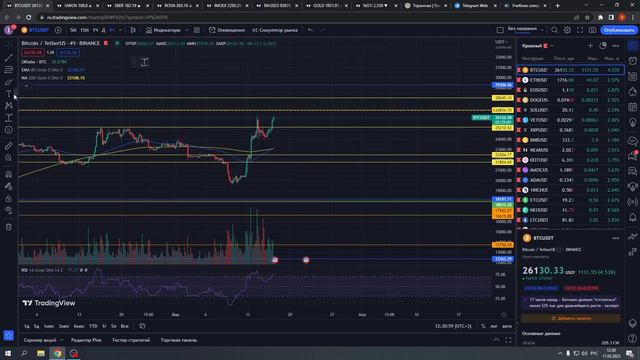Toggle magnet mode in left toolbar
The height and width of the screenshot is (360, 640).
click(9, 174)
